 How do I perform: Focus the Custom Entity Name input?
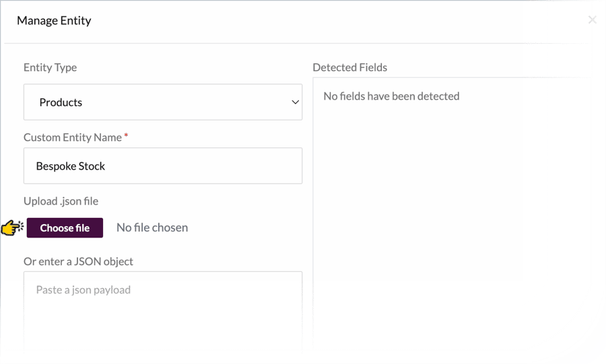[x=163, y=166]
